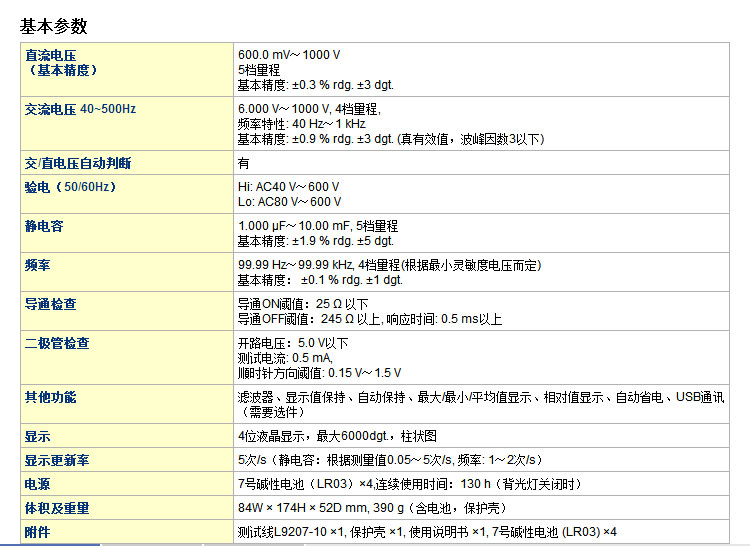Click the 二极管检查 row label
The image size is (750, 558).
pos(57,343)
